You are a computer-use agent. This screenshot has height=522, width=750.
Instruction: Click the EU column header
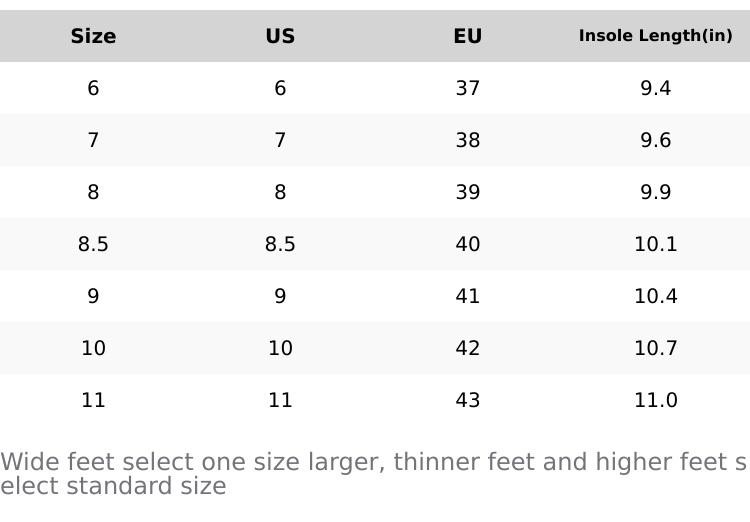pyautogui.click(x=468, y=36)
